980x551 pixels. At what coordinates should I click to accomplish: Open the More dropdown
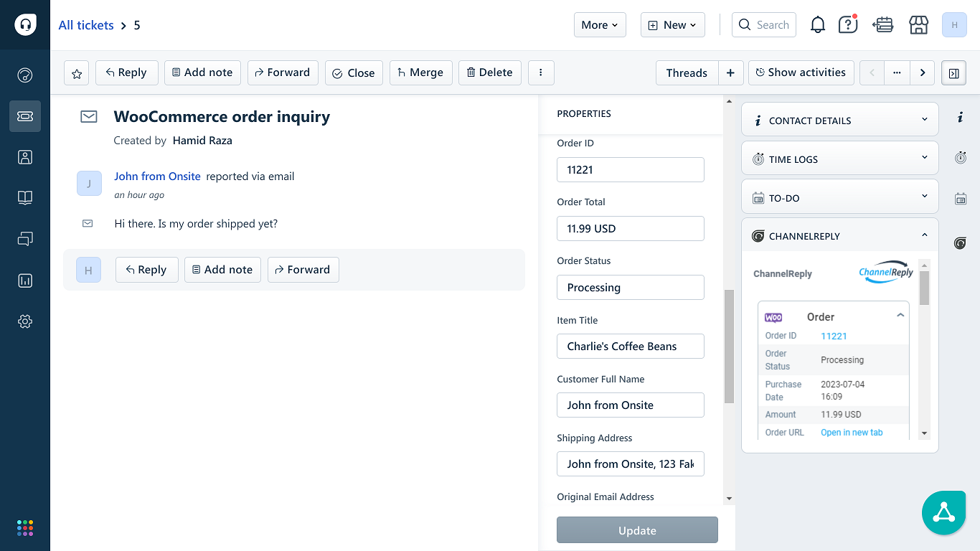(x=600, y=25)
